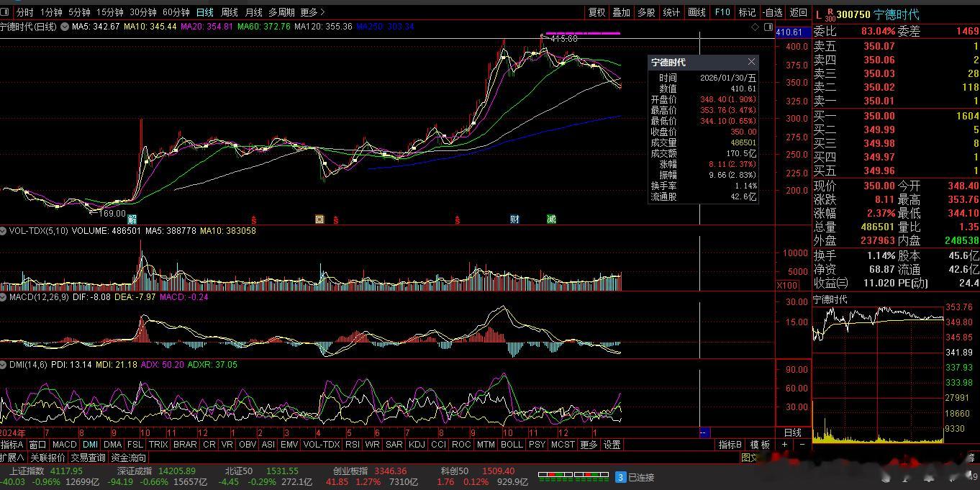The width and height of the screenshot is (980, 490).
Task: Select the 日线 daily period
Action: [x=205, y=12]
